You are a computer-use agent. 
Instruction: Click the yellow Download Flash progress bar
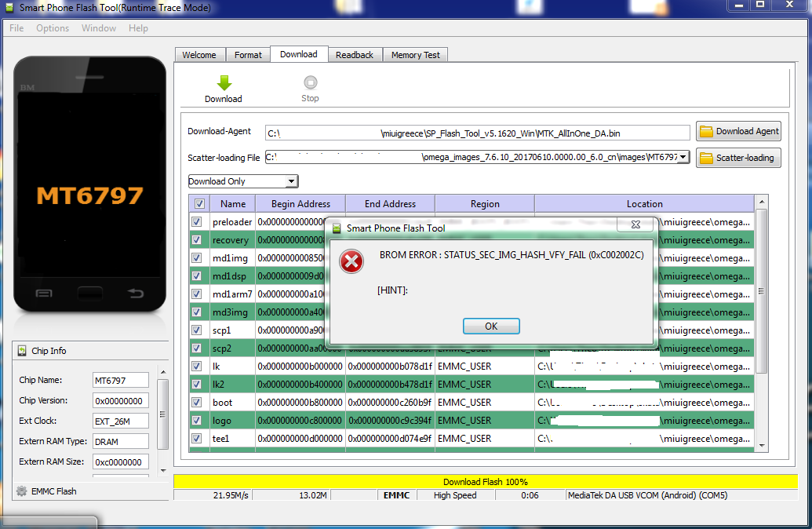click(x=485, y=482)
